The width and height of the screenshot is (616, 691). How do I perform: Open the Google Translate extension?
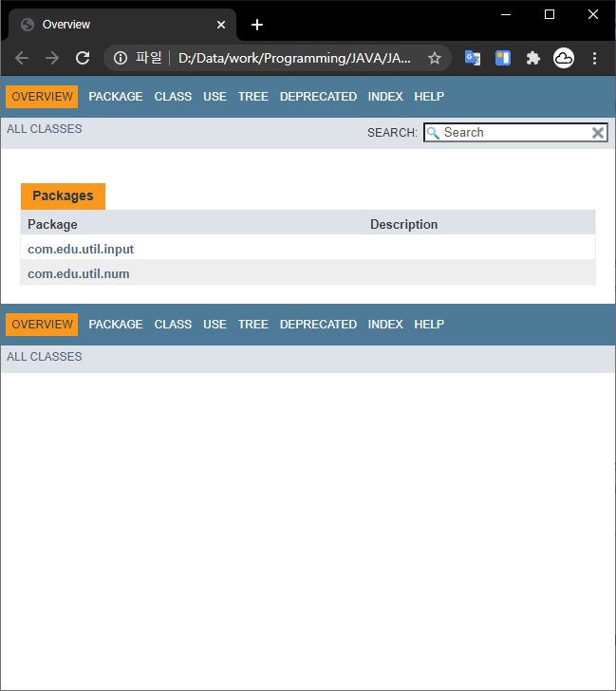(x=473, y=58)
